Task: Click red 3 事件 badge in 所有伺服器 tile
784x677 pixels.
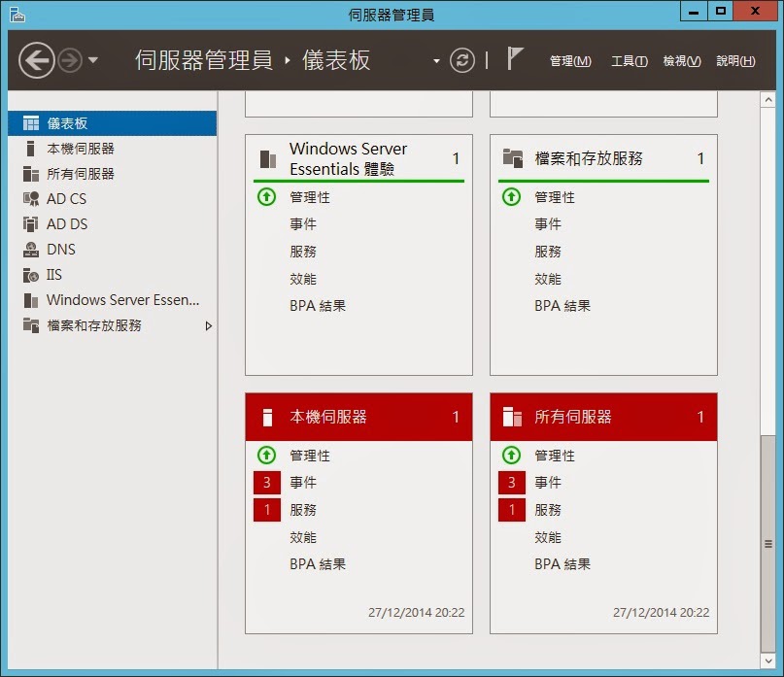Action: tap(512, 483)
